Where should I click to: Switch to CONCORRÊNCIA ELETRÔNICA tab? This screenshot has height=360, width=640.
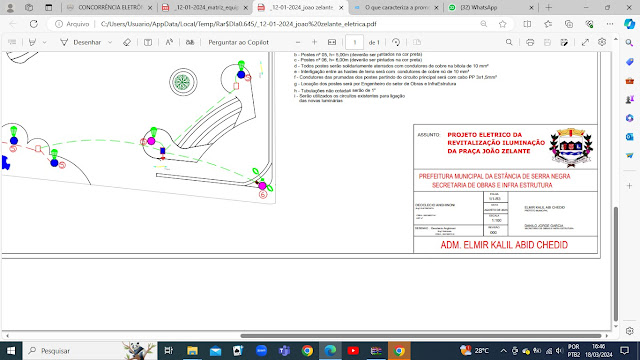(x=110, y=7)
